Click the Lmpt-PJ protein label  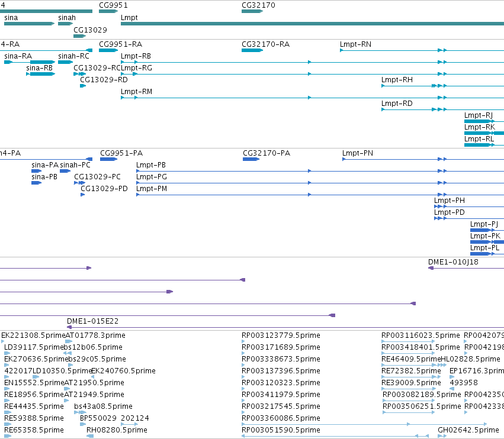click(x=484, y=224)
